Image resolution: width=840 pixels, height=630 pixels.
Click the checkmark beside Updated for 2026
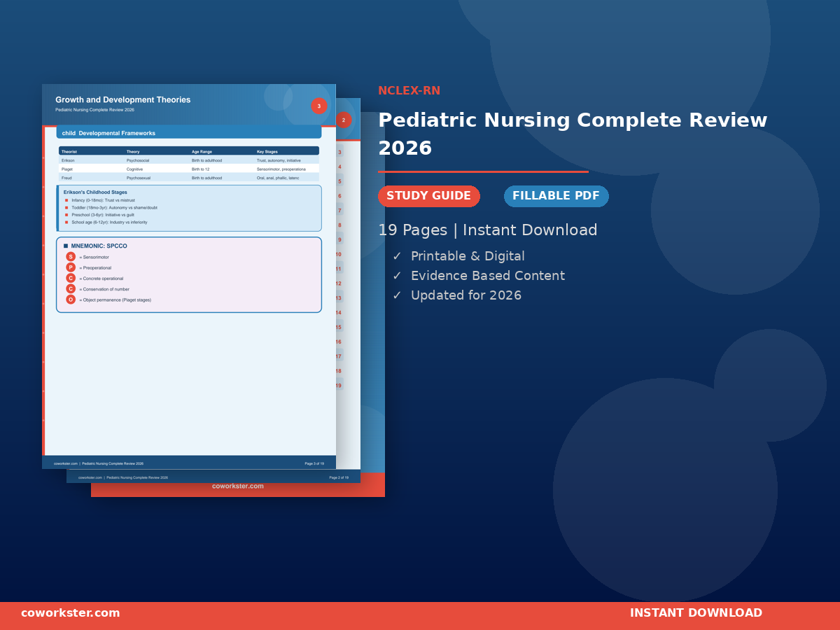pyautogui.click(x=397, y=295)
